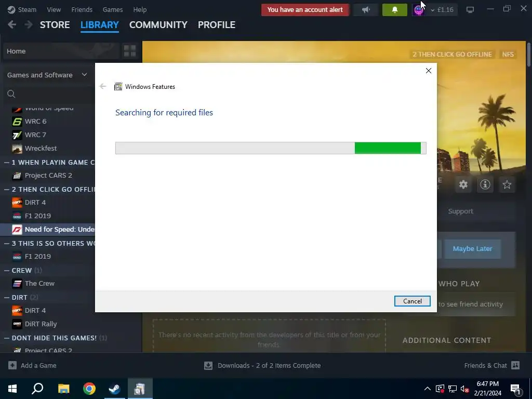Image resolution: width=532 pixels, height=399 pixels.
Task: Click the library search magnifier icon
Action: [x=11, y=94]
